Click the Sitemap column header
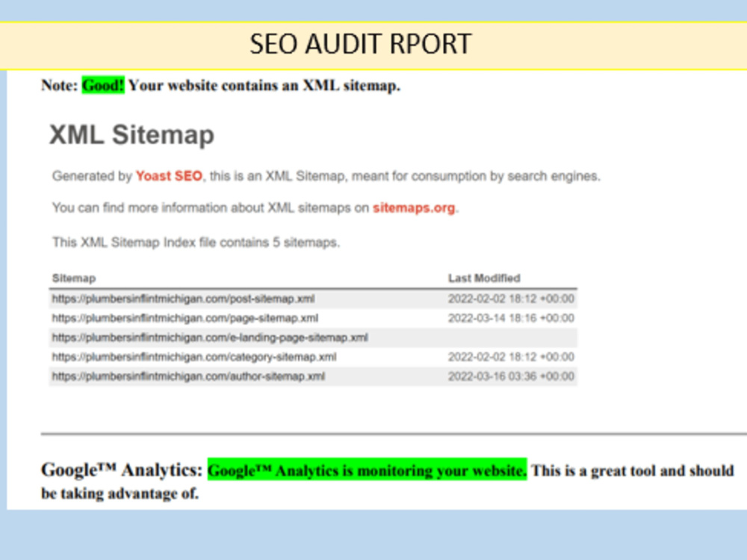The image size is (747, 560). click(x=74, y=278)
